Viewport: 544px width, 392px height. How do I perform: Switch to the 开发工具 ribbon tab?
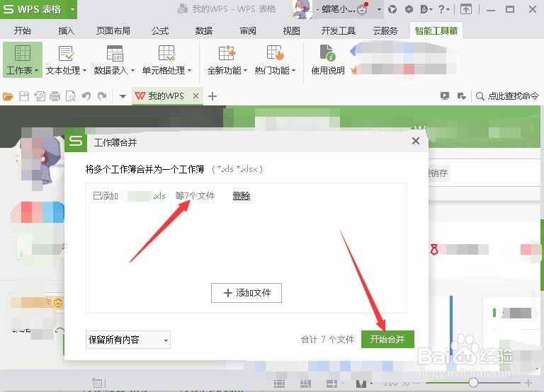click(339, 31)
